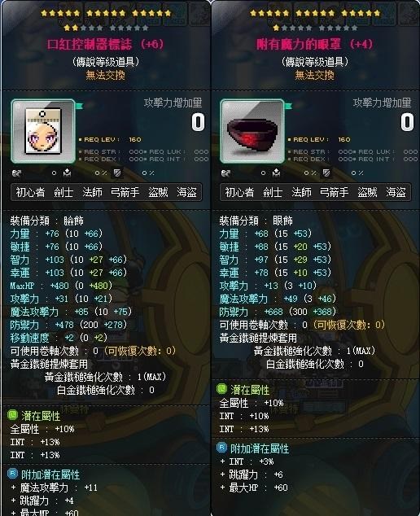Screen dimensions: 420x516
Task: Click the shield icon under face accessory
Action: (x=117, y=173)
